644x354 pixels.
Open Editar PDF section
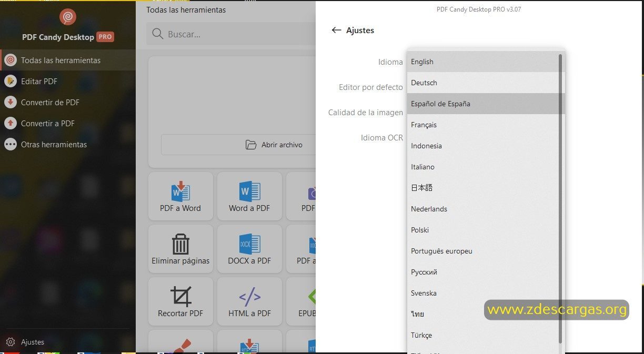pos(68,81)
